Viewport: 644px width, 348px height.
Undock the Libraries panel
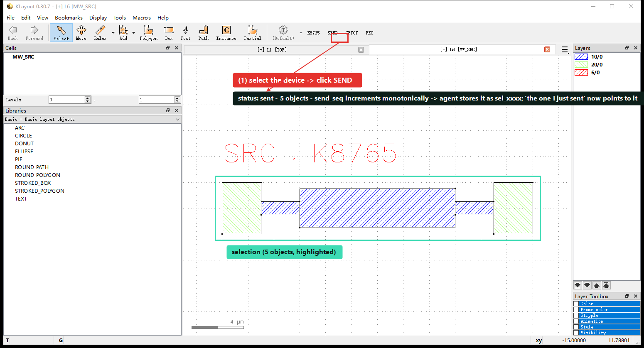[168, 110]
